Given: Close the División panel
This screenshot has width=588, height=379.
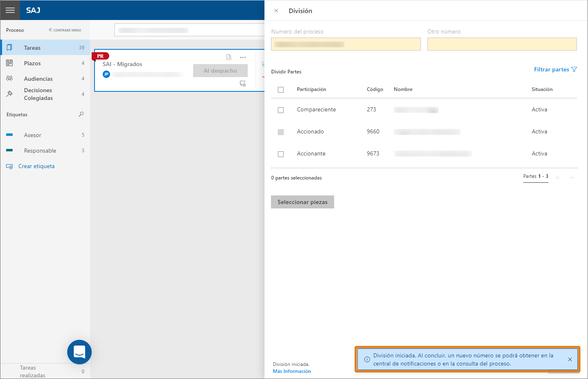Looking at the screenshot, I should click(x=276, y=11).
